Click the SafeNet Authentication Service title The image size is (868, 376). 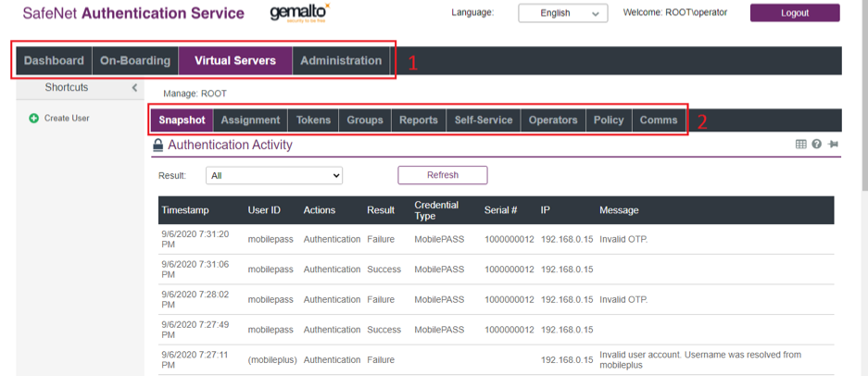(x=133, y=12)
